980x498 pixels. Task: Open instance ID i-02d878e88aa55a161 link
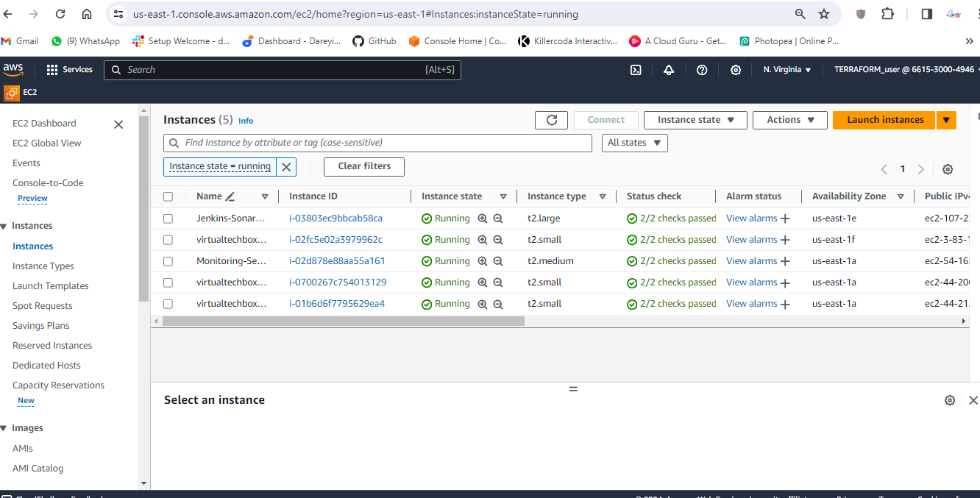(337, 261)
